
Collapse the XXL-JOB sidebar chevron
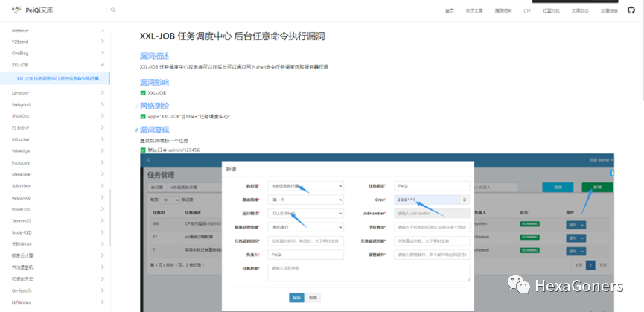(102, 65)
